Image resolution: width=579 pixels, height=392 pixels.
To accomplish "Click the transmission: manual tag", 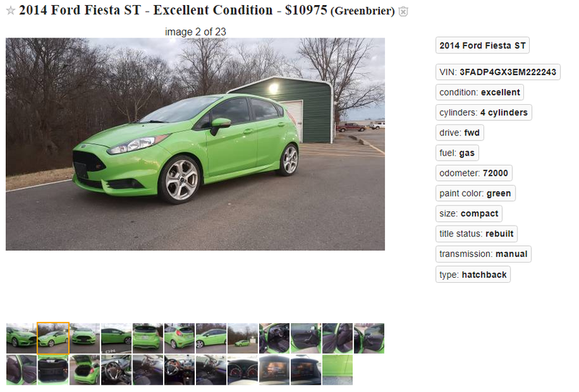I will coord(483,254).
